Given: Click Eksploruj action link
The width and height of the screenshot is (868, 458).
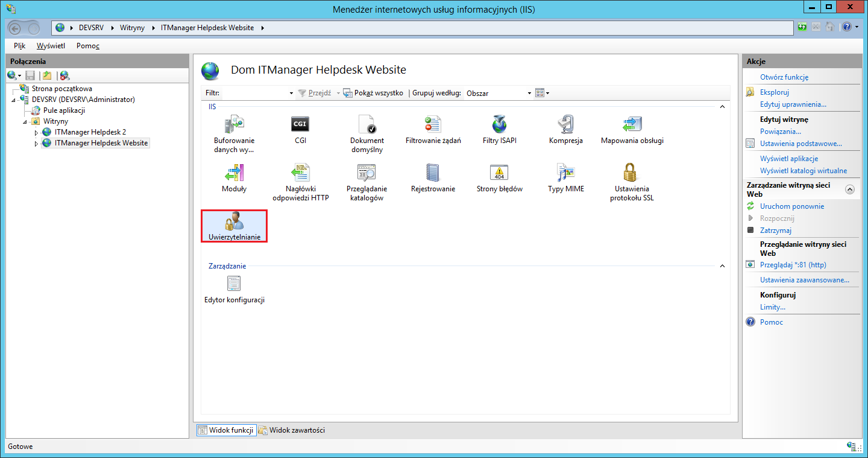Looking at the screenshot, I should pyautogui.click(x=775, y=92).
